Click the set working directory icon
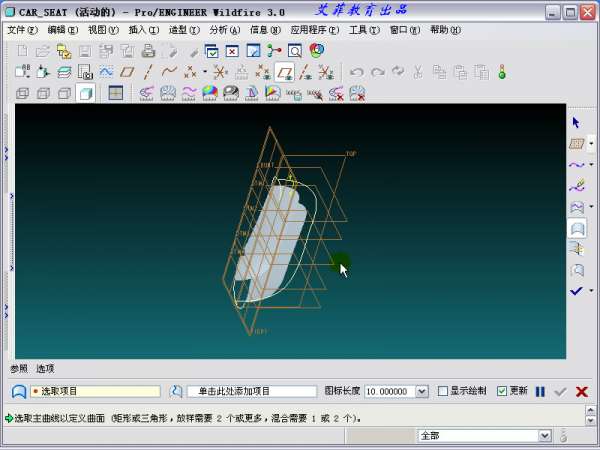The image size is (600, 450). 64,51
